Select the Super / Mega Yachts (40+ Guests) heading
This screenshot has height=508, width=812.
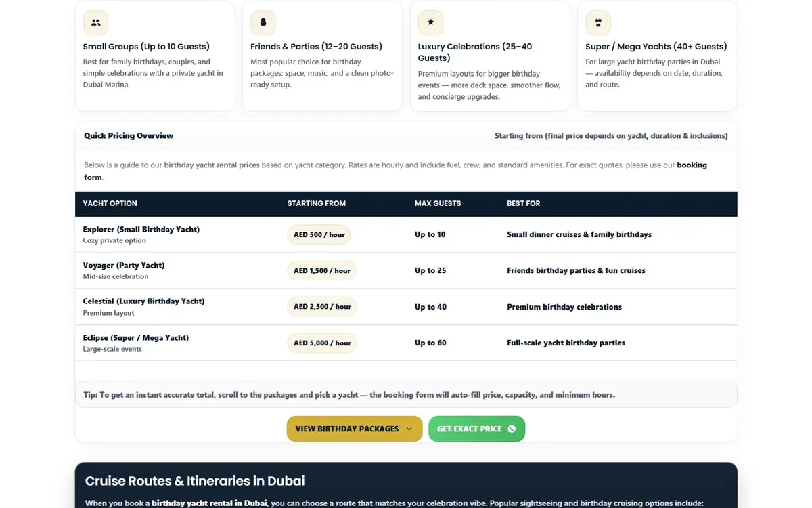(x=656, y=47)
